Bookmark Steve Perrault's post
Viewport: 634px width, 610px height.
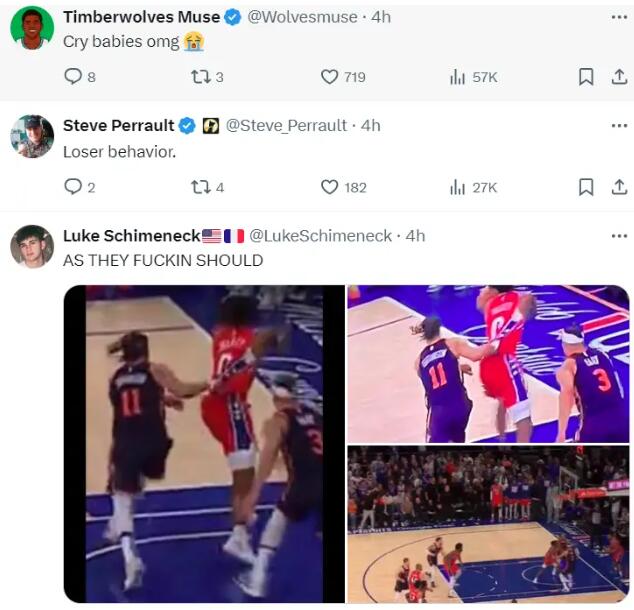587,187
